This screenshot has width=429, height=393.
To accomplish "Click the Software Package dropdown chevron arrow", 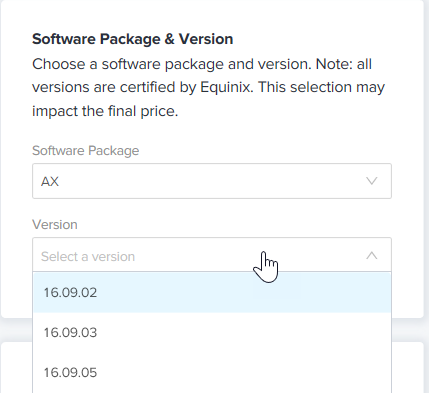I will coord(372,181).
